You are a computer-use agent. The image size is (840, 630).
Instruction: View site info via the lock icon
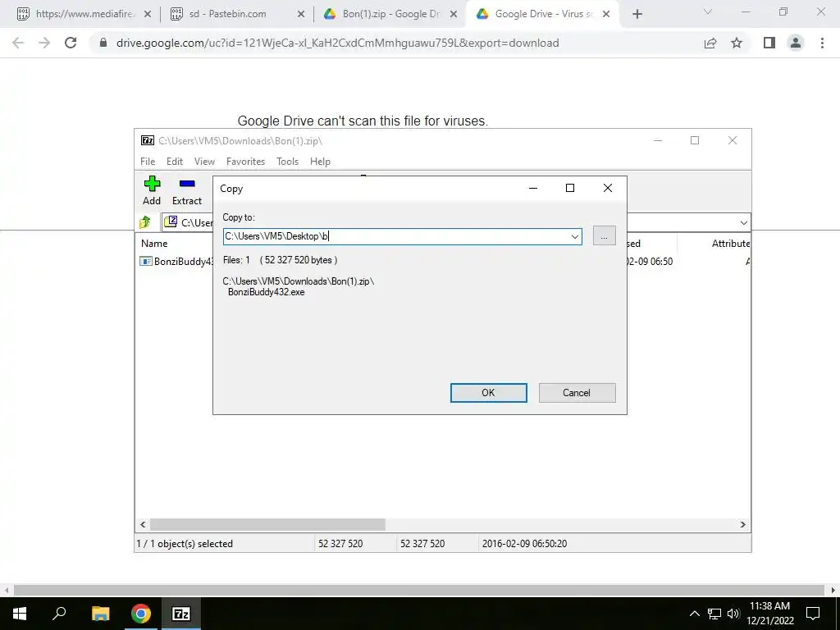tap(103, 43)
